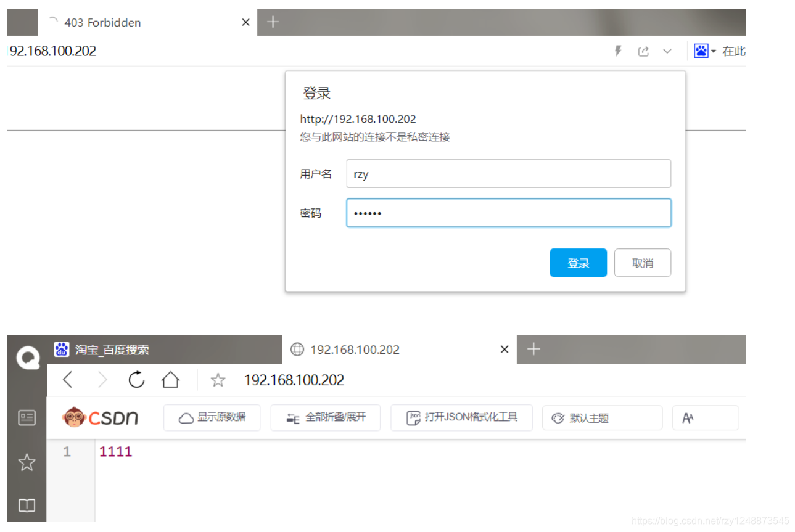This screenshot has width=795, height=532.
Task: Open favorites star in the left sidebar
Action: (27, 462)
